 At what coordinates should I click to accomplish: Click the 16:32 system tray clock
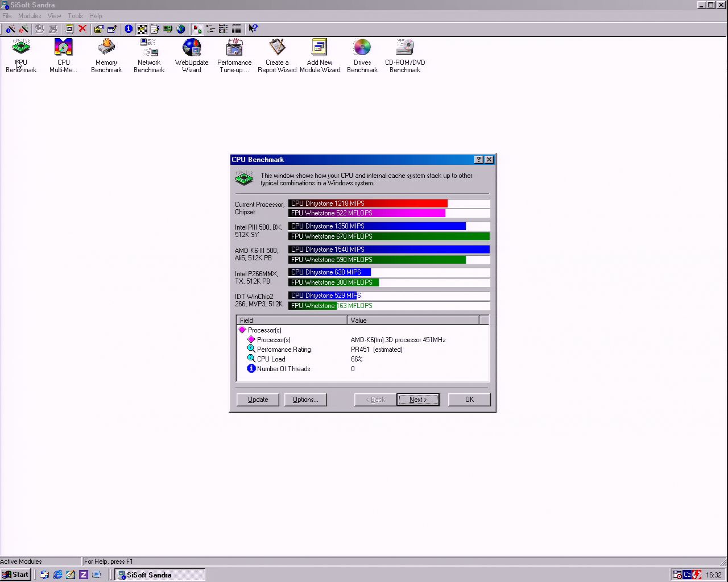[714, 575]
